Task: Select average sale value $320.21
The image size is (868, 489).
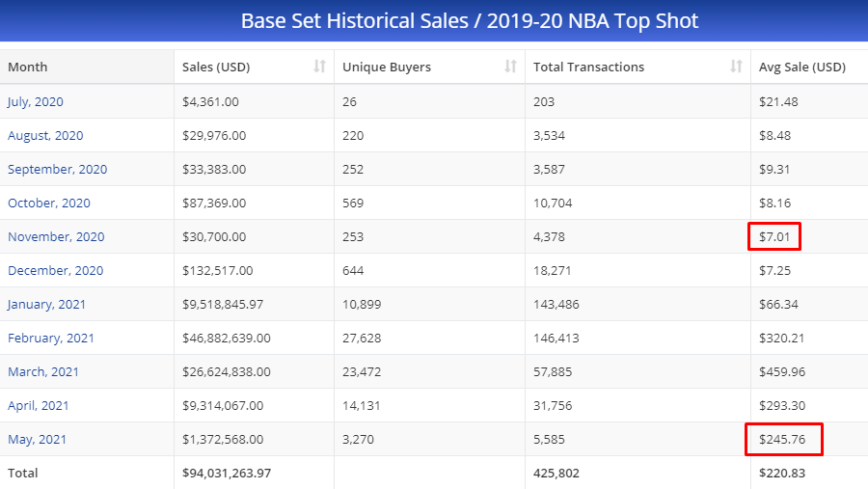Action: click(781, 339)
